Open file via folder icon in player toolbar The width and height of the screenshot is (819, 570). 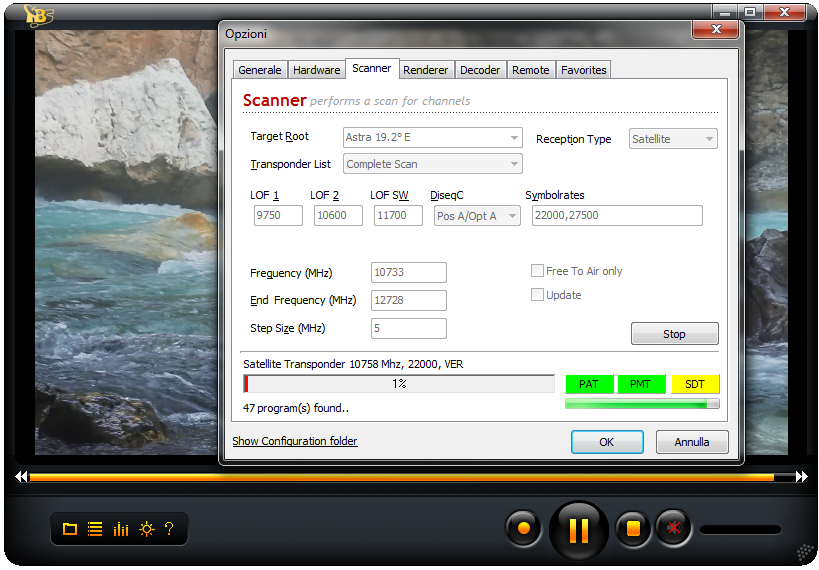[x=69, y=529]
